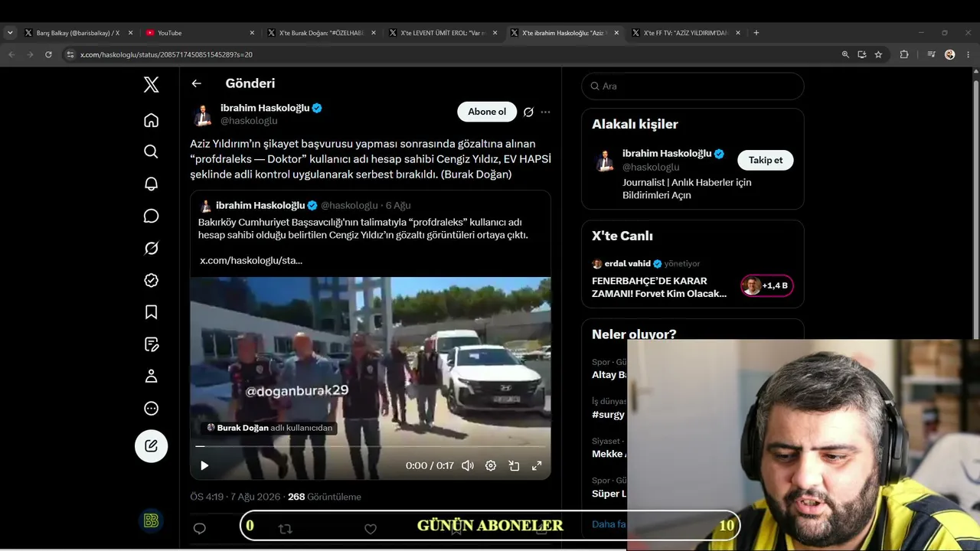Open the tab search dropdown arrow

pyautogui.click(x=10, y=33)
